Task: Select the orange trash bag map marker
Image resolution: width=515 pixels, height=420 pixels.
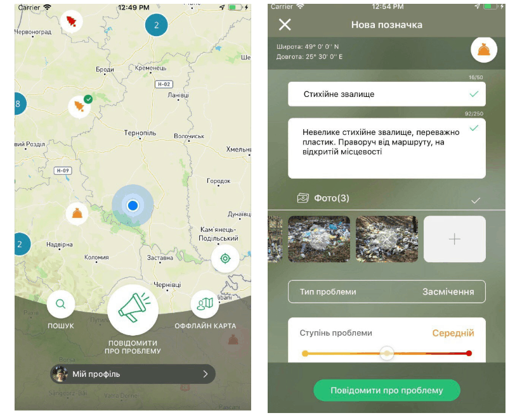Action: 77,213
